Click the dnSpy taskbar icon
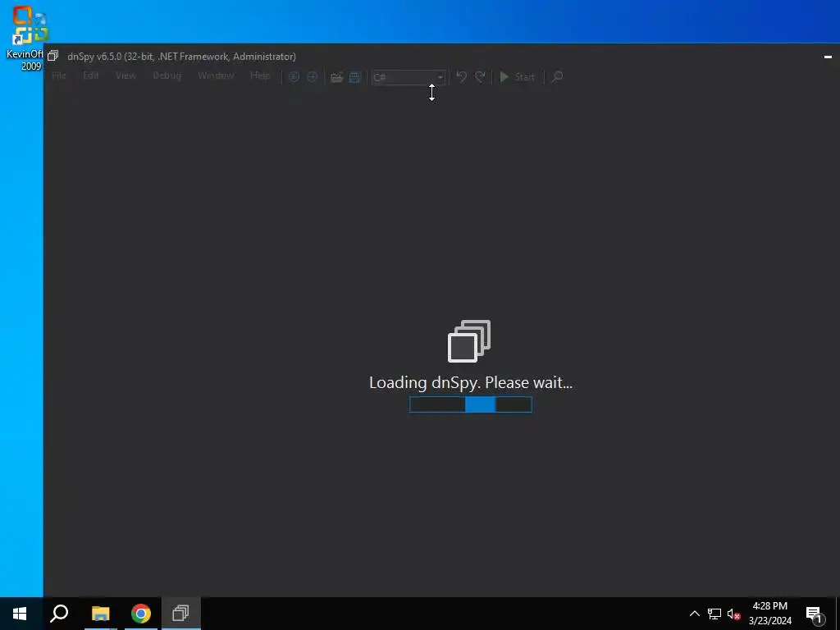Screen dimensions: 840x630 tap(181, 614)
